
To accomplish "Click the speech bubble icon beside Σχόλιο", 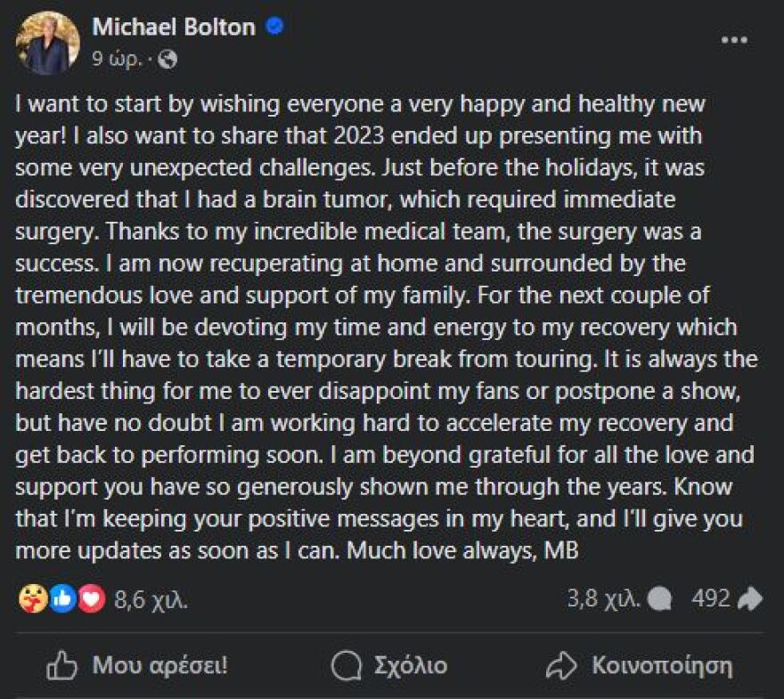I will click(x=345, y=665).
